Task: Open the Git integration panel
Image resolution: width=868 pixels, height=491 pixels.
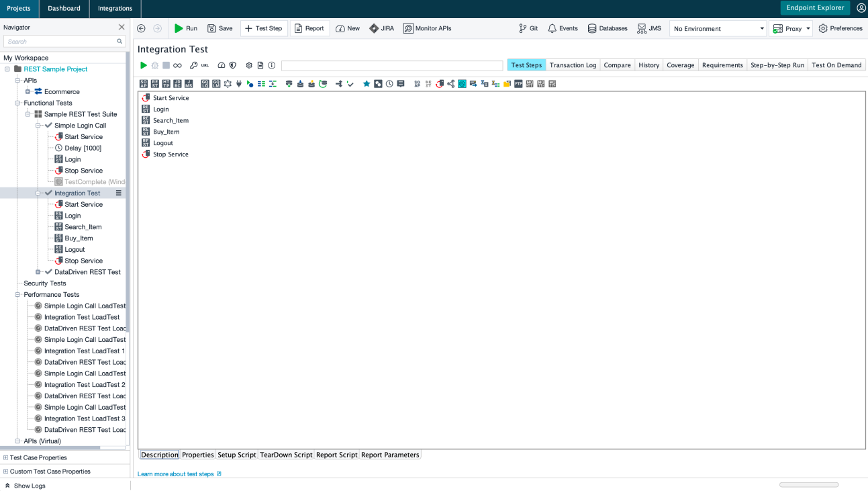Action: click(x=528, y=28)
